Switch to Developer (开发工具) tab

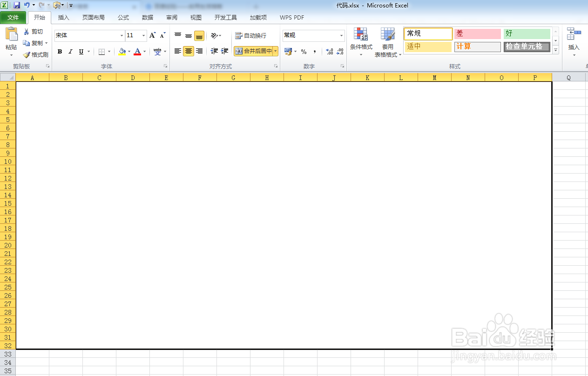point(226,18)
